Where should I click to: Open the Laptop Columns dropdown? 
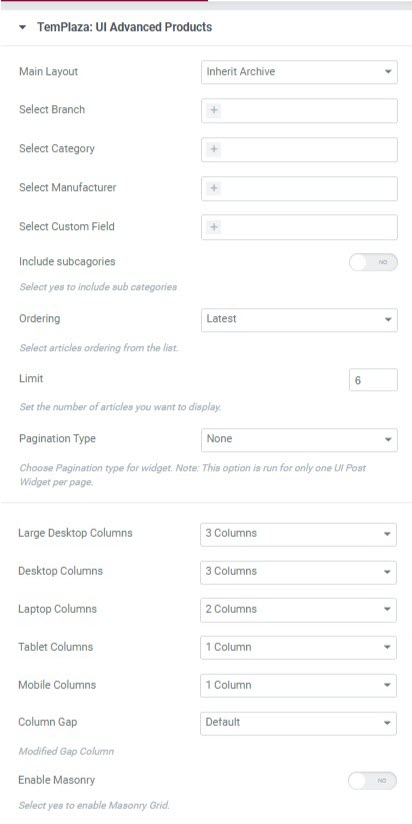[298, 610]
